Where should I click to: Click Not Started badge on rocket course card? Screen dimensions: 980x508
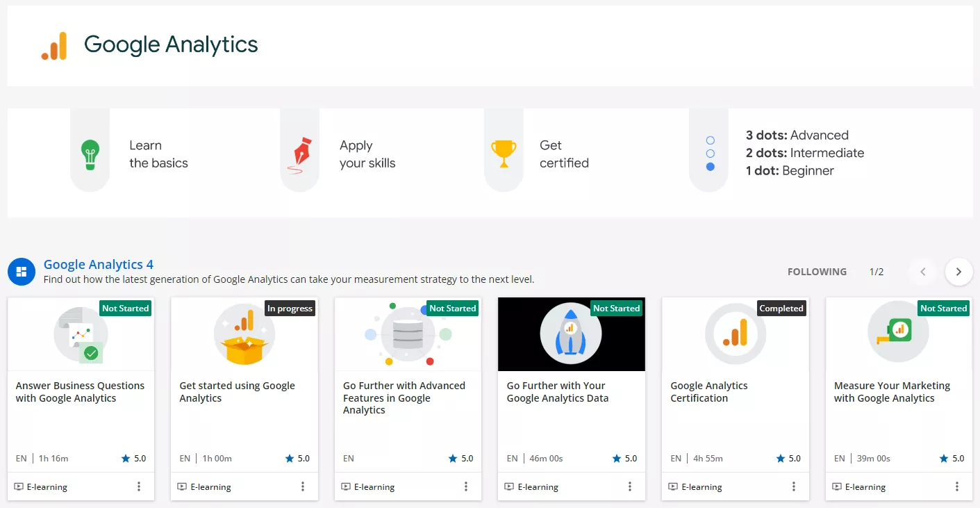click(x=617, y=308)
